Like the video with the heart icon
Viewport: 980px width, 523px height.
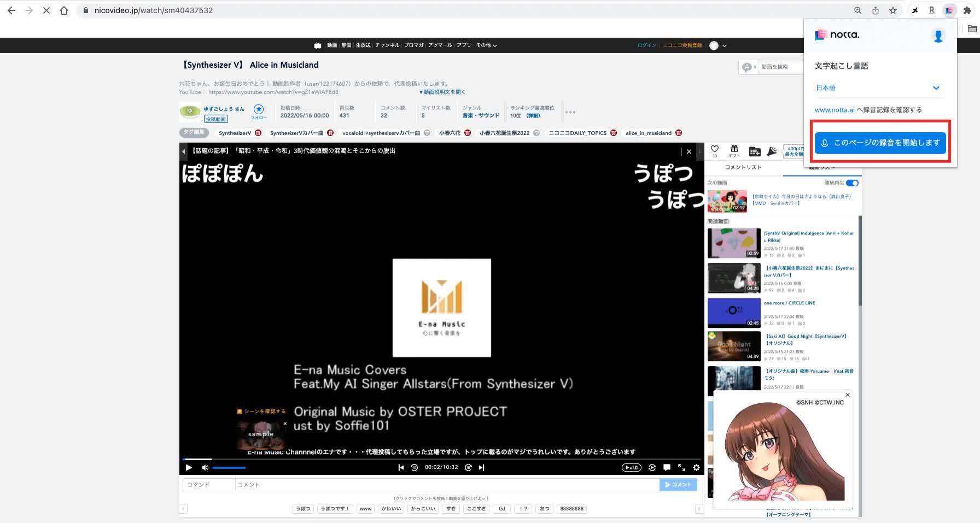pos(714,149)
